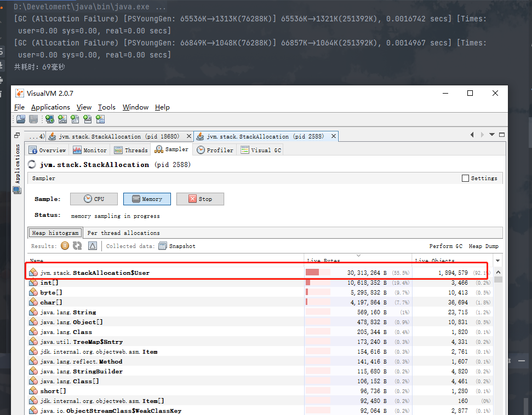
Task: Click the Live Bytes sort arrow header
Action: click(x=358, y=256)
